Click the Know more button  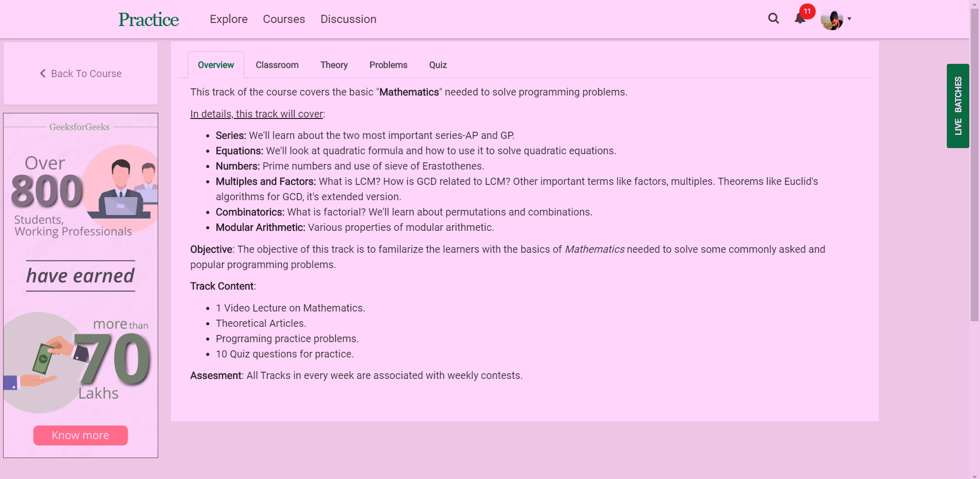point(81,436)
